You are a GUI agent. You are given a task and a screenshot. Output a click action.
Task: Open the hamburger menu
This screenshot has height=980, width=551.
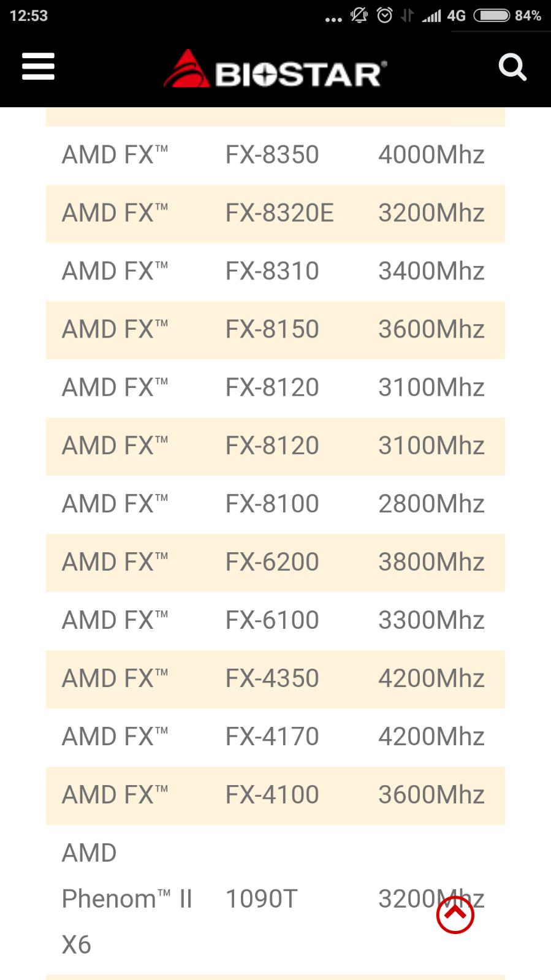(38, 66)
